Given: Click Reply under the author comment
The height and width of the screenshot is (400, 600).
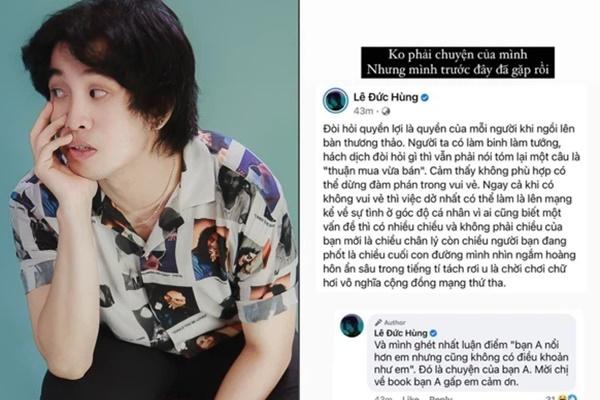Looking at the screenshot, I should 441,398.
